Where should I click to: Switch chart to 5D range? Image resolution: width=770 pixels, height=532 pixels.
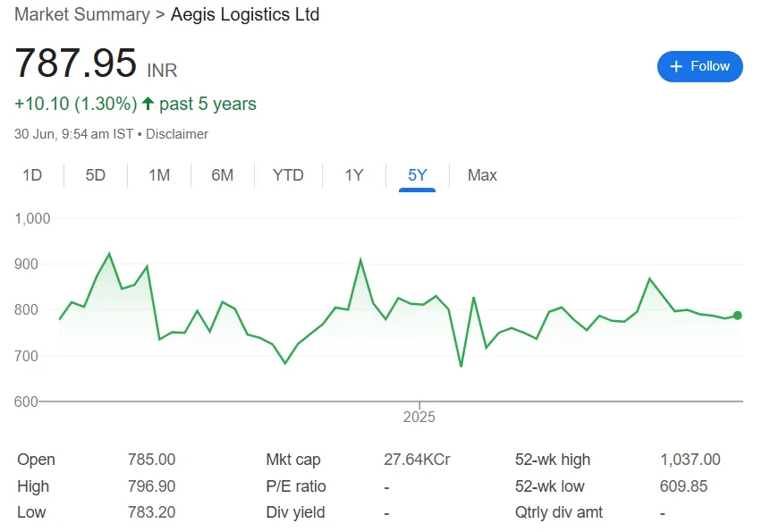96,174
